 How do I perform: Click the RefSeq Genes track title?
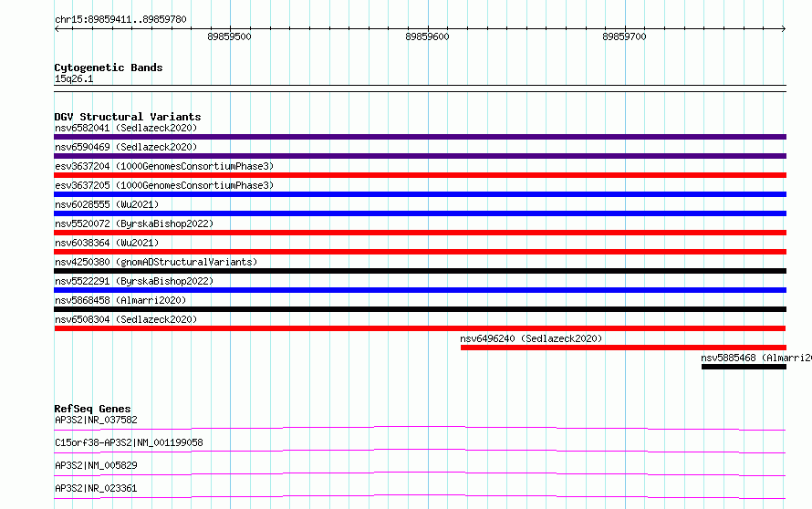click(x=92, y=409)
